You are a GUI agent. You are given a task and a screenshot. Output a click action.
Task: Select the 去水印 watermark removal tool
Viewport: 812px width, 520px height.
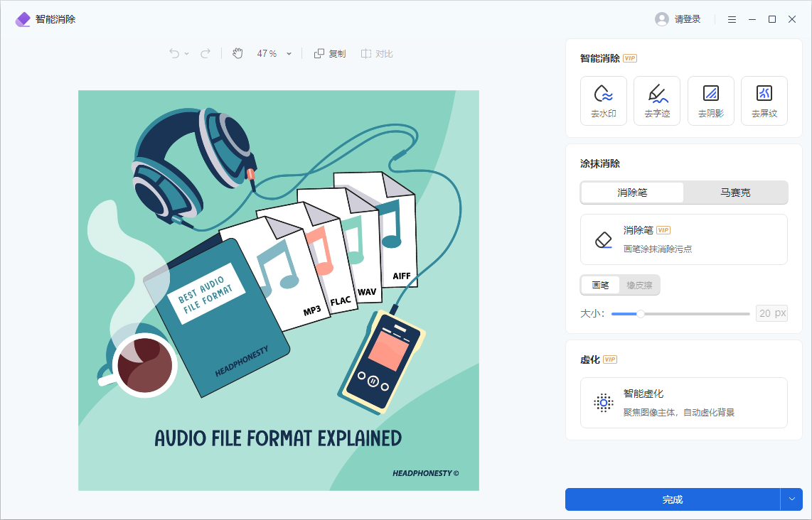click(603, 100)
